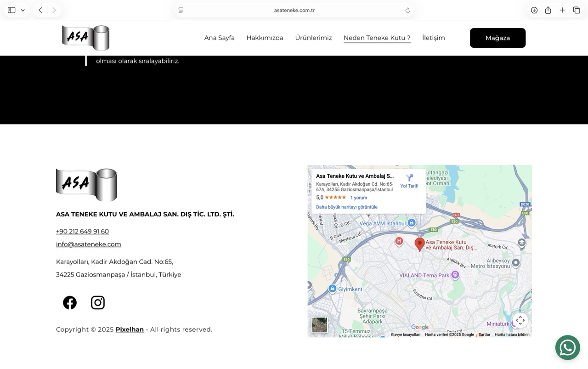Open the Ürünlerimiz menu item
Viewport: 588px width, 369px height.
[313, 38]
